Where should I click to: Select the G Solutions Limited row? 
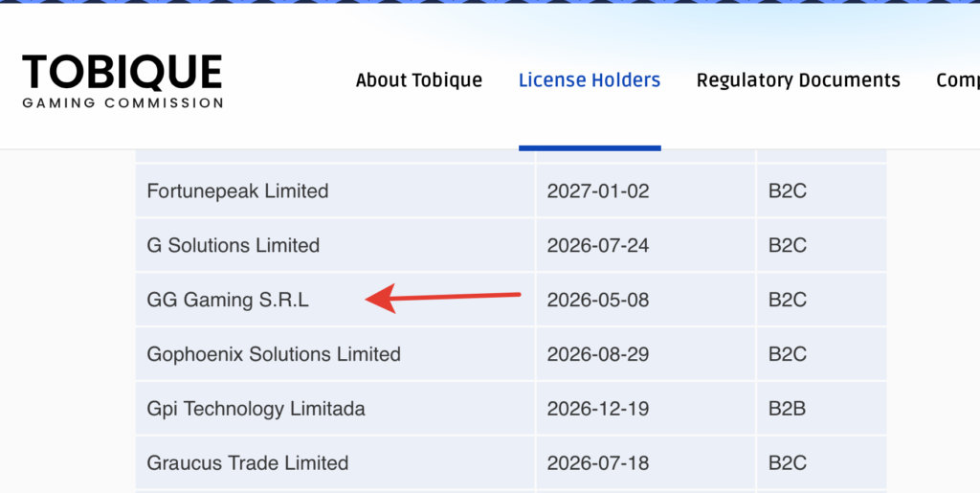[x=233, y=246]
